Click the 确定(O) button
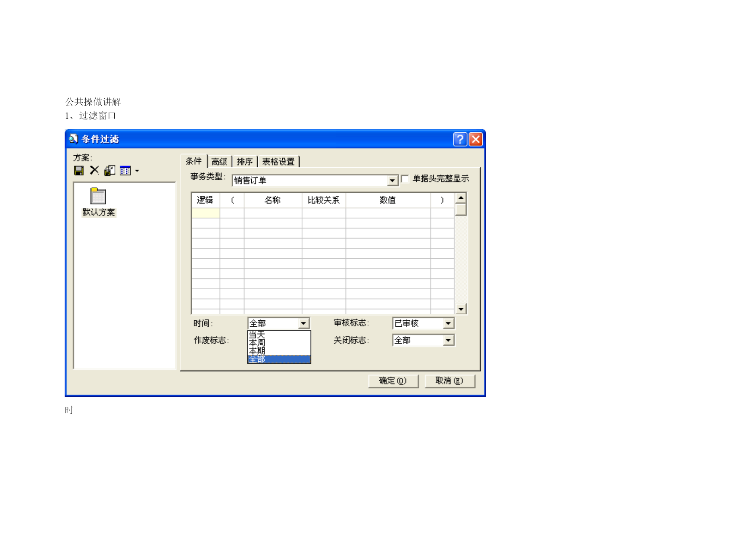 click(x=393, y=381)
